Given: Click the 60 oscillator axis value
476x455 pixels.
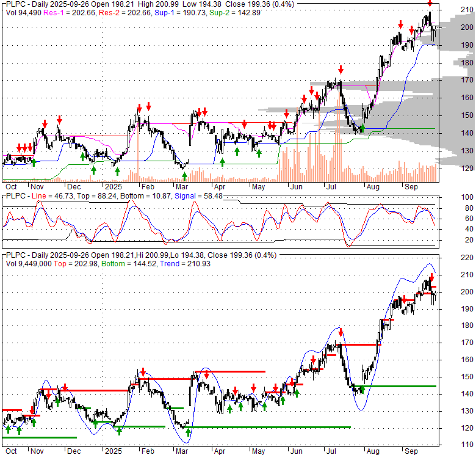Looking at the screenshot, I should point(469,219).
